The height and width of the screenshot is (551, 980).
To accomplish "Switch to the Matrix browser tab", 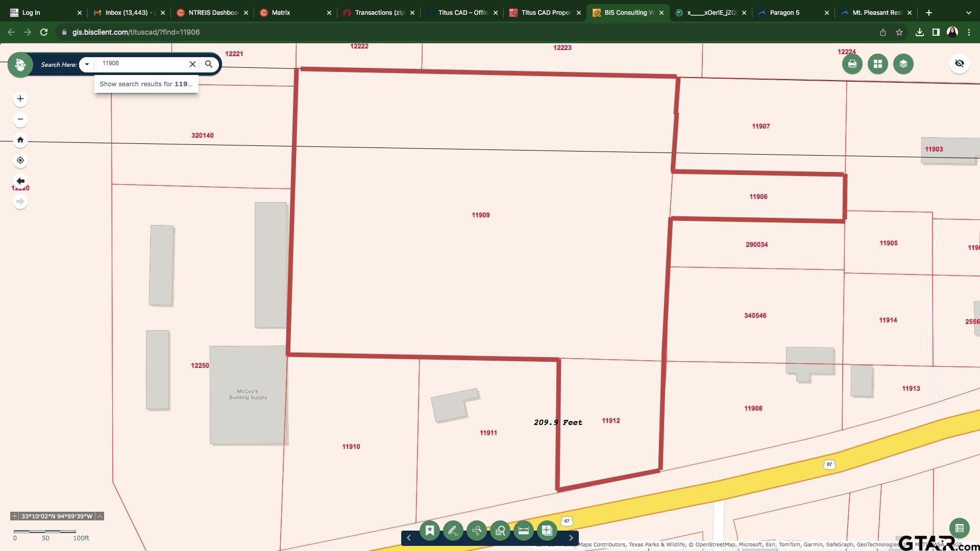I will [x=281, y=12].
